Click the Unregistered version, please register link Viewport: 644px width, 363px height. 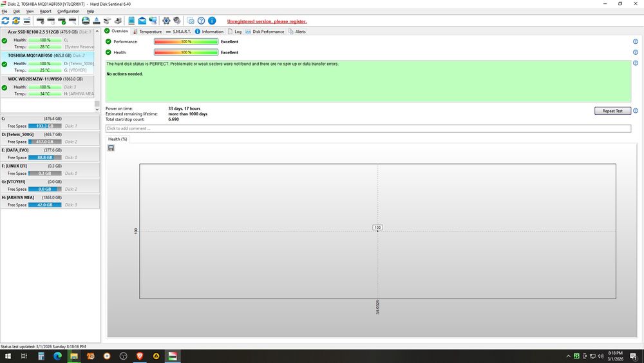coord(267,21)
